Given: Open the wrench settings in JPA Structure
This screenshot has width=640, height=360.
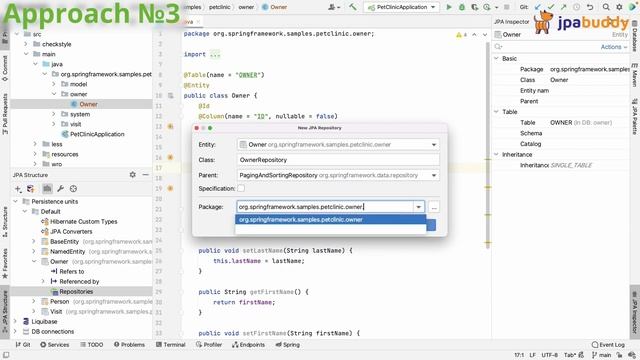Looking at the screenshot, I should 60,189.
